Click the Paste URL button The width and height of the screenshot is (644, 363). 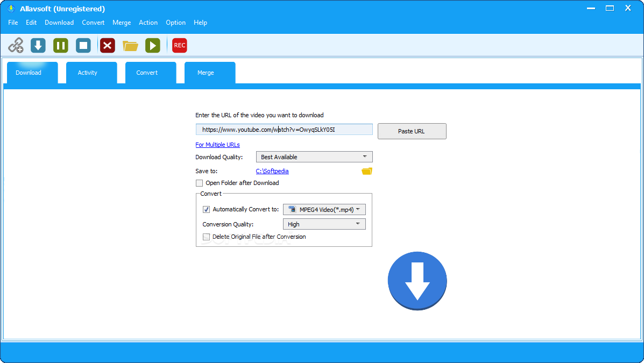(x=412, y=131)
